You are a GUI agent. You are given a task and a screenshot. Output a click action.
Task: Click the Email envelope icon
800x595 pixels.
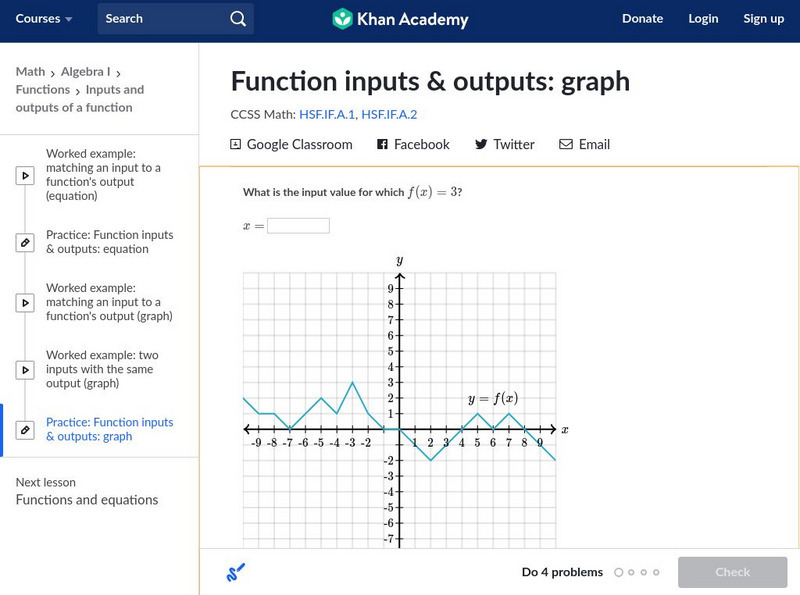(566, 144)
